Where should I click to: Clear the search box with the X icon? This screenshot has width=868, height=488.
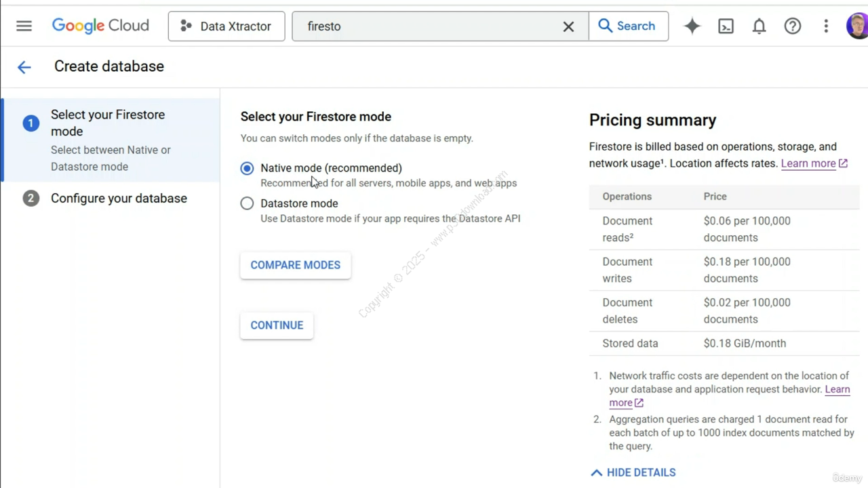(x=568, y=26)
